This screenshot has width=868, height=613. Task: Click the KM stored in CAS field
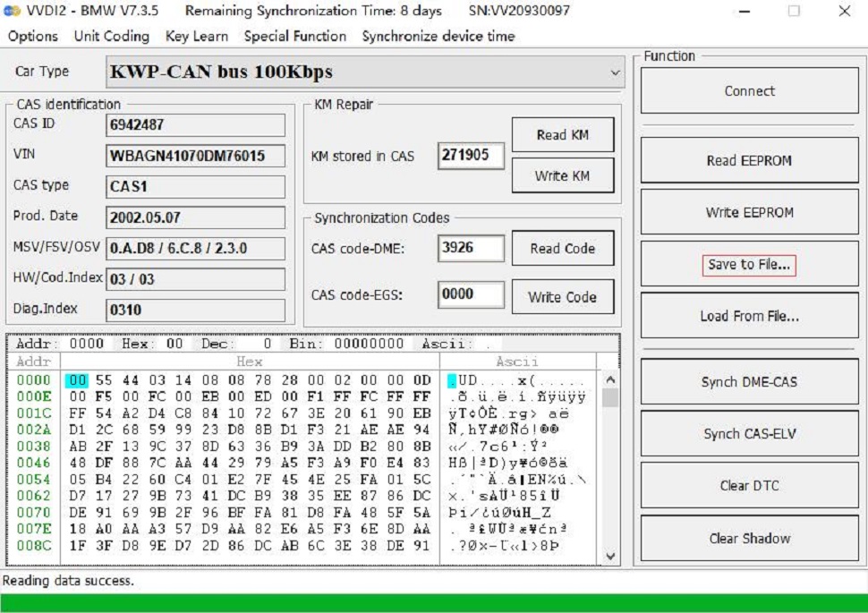471,156
